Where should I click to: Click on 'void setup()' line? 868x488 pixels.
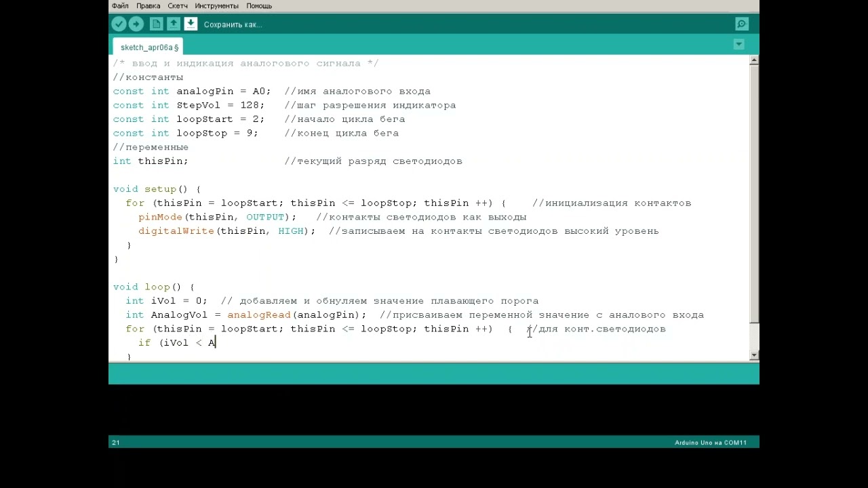(157, 189)
